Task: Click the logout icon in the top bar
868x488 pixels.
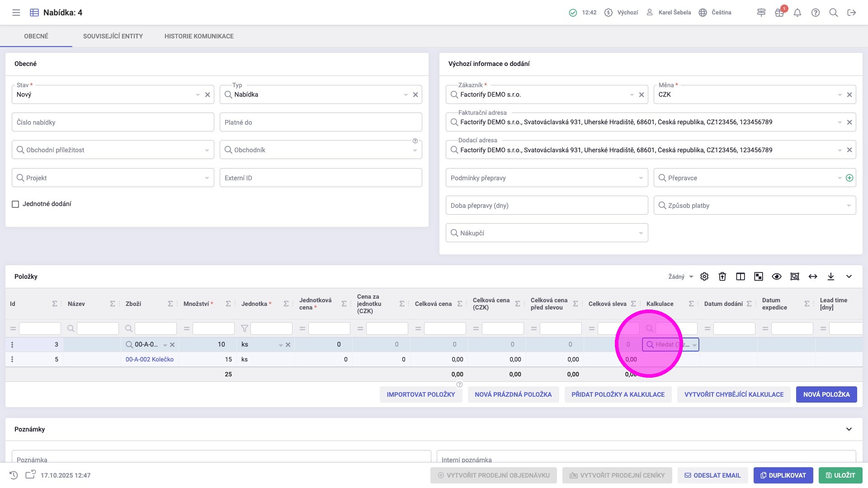Action: pos(852,13)
